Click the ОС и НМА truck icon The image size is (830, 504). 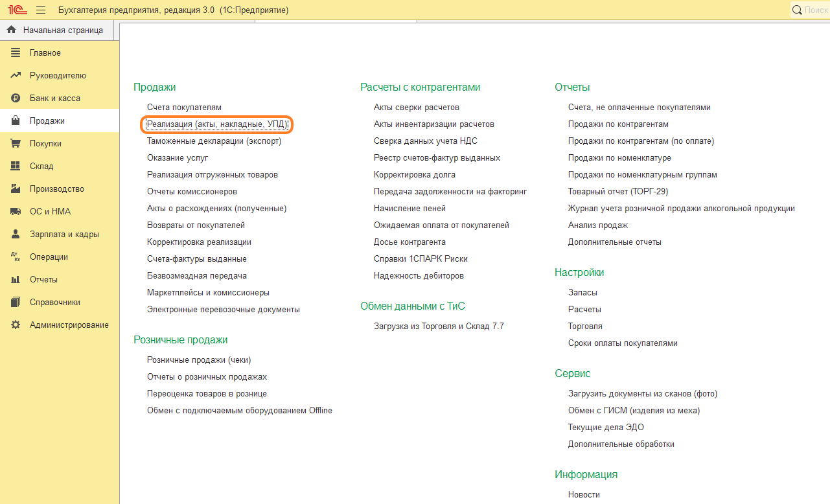tap(16, 212)
